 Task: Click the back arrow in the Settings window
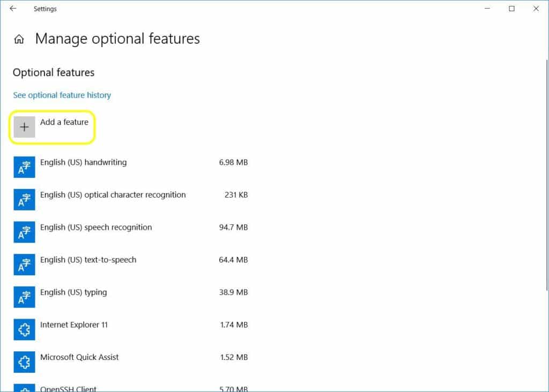pos(13,9)
